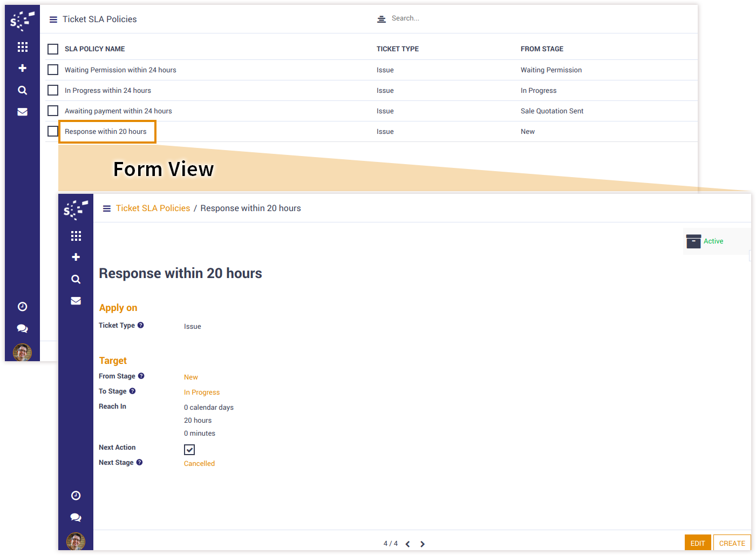Click the plus icon in the list view sidebar
This screenshot has height=555, width=756.
22,68
